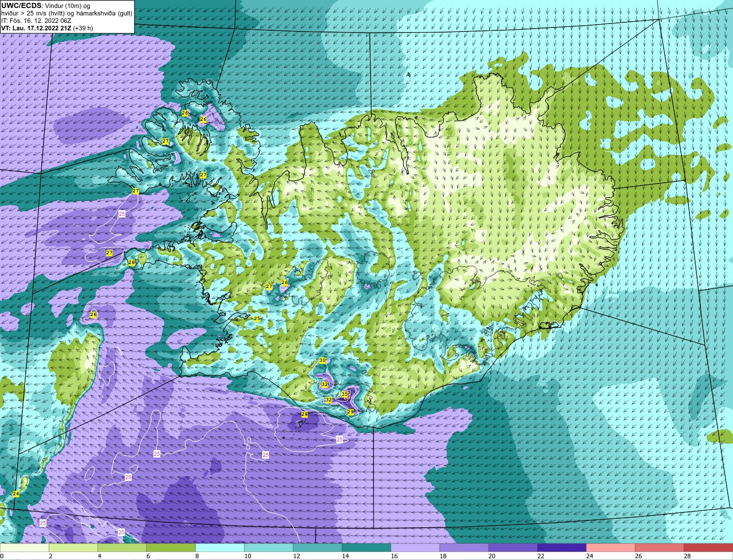The height and width of the screenshot is (560, 733).
Task: Select the legend tick label "18"
Action: [x=443, y=556]
